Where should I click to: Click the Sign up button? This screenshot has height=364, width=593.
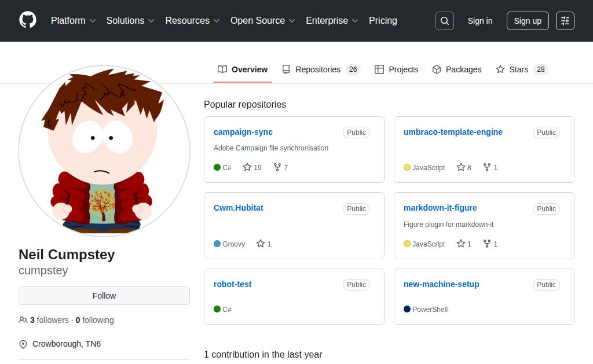tap(528, 21)
